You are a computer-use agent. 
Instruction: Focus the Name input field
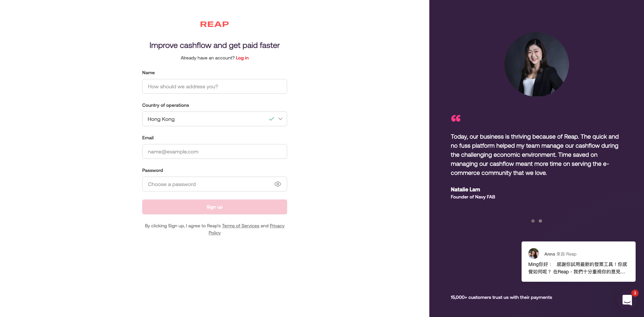click(x=214, y=86)
